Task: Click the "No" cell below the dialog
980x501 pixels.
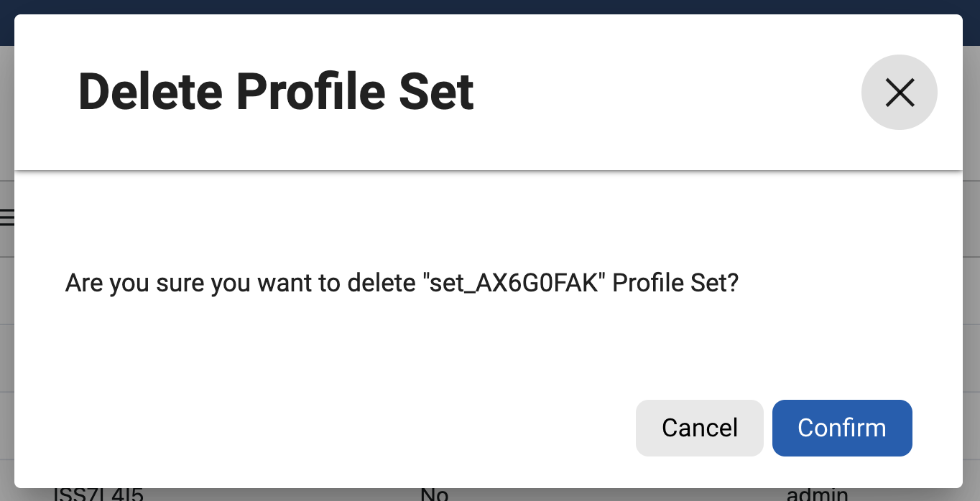Action: [434, 495]
